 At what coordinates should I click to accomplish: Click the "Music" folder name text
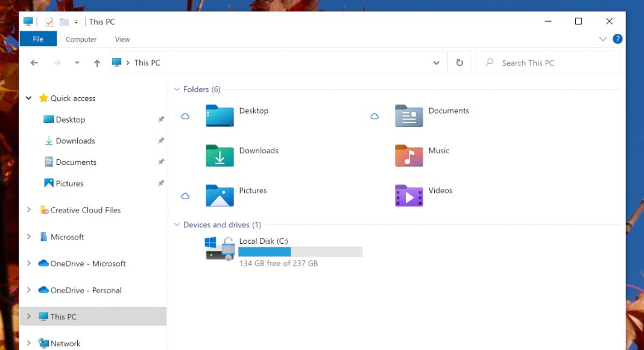click(438, 151)
